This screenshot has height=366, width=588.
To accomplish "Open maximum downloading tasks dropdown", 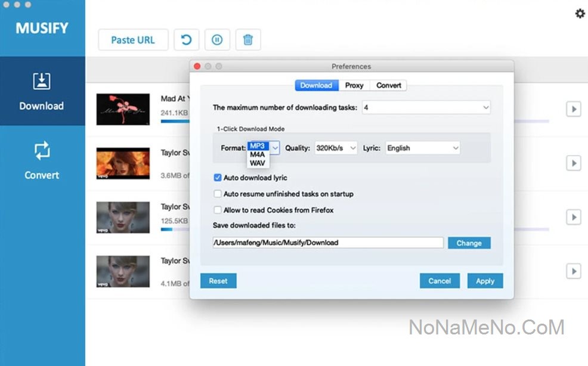I will (426, 108).
